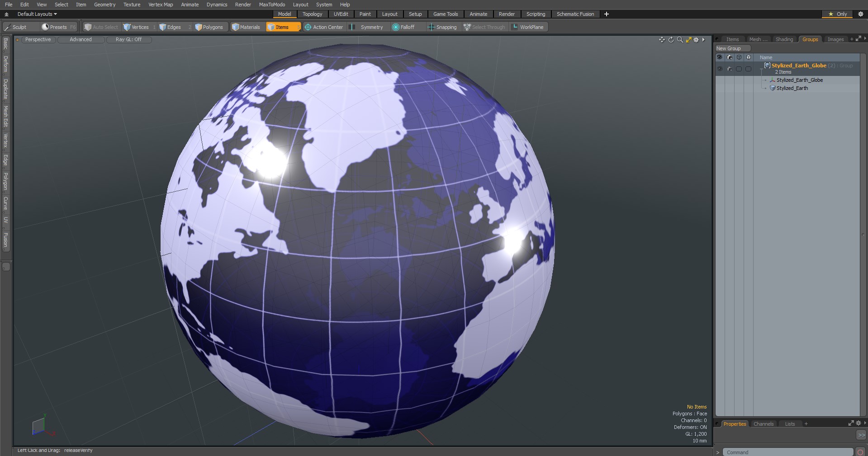The width and height of the screenshot is (868, 456).
Task: Open the Properties tab
Action: pos(735,424)
